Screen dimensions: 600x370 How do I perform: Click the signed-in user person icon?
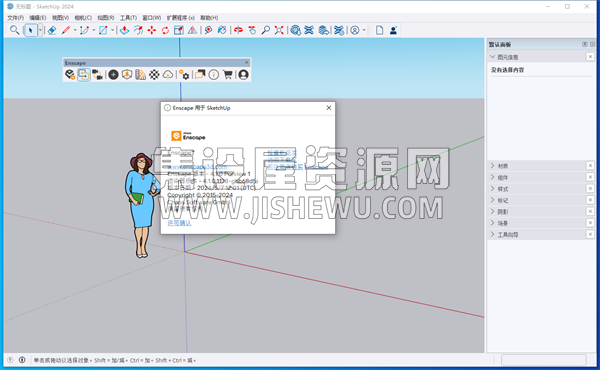[x=393, y=30]
